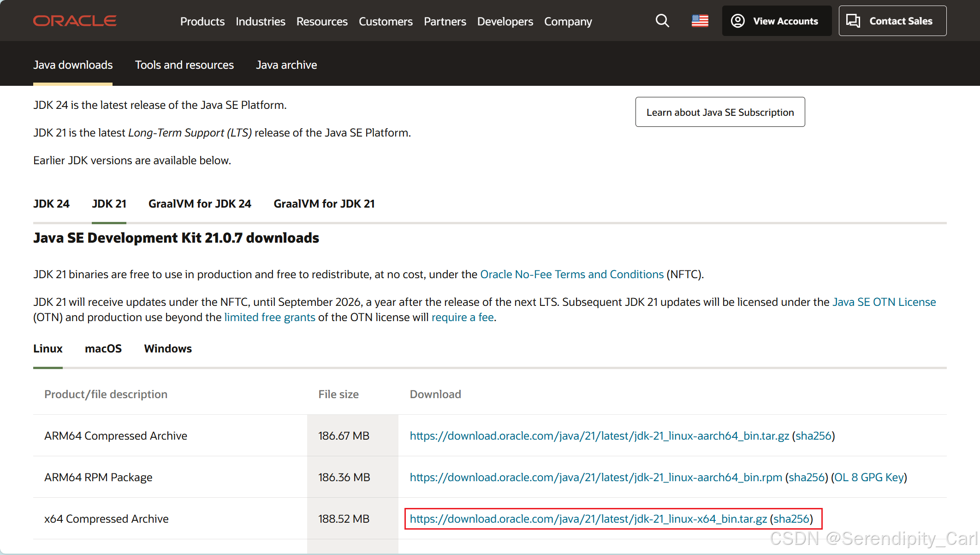
Task: Expand the Company navigation menu
Action: (568, 21)
